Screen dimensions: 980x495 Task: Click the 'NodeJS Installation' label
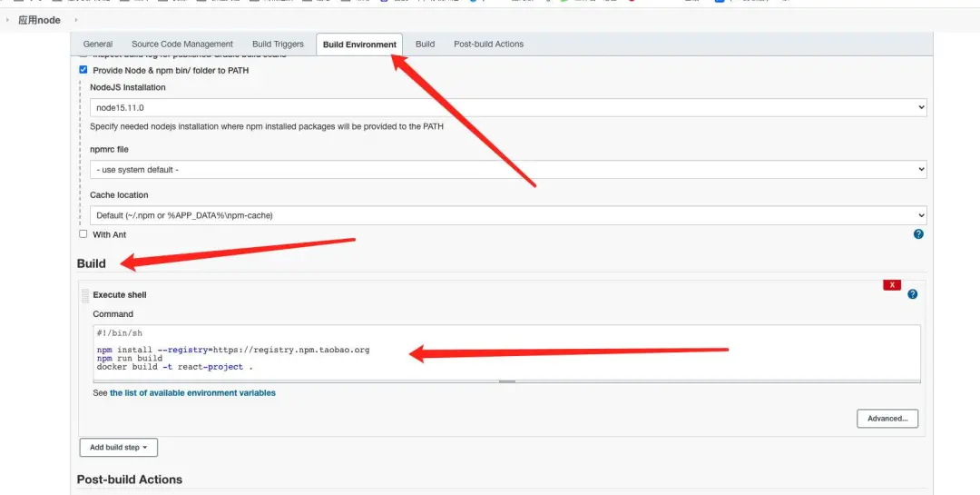128,87
